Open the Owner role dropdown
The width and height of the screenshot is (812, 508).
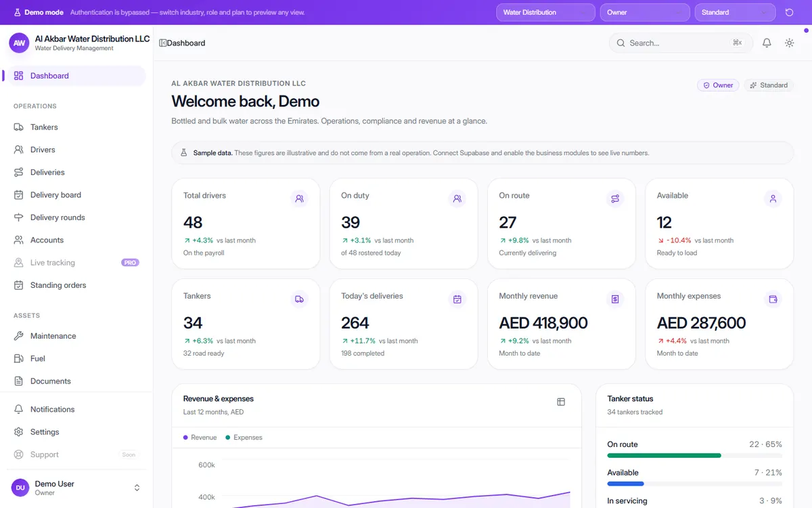[x=645, y=12]
